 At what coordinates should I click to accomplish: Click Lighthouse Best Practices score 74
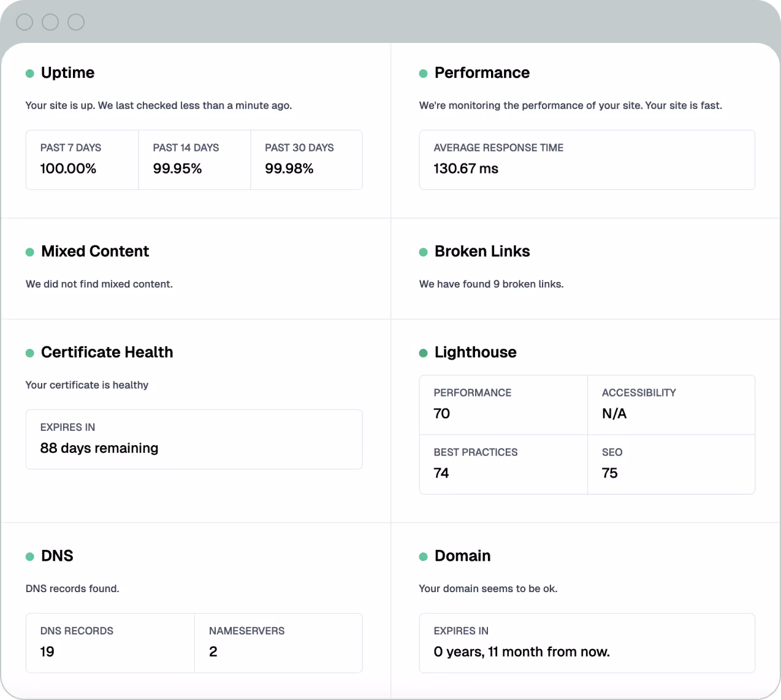[441, 473]
